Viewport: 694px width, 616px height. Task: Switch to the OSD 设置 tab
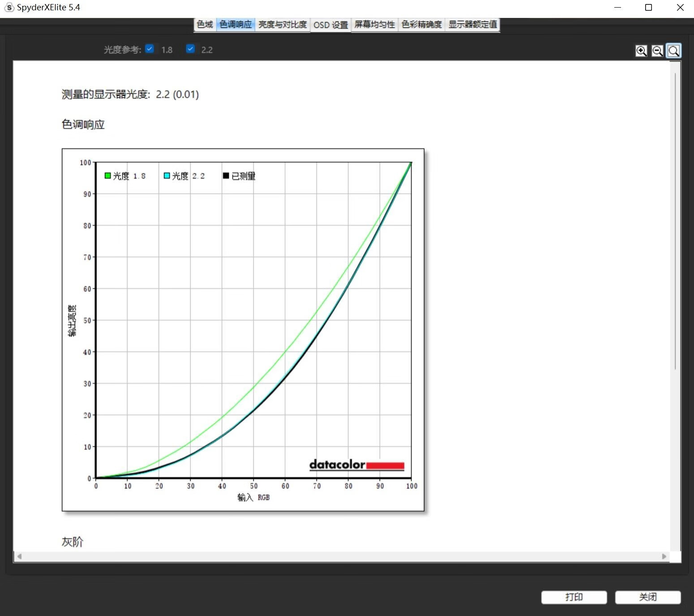point(330,25)
